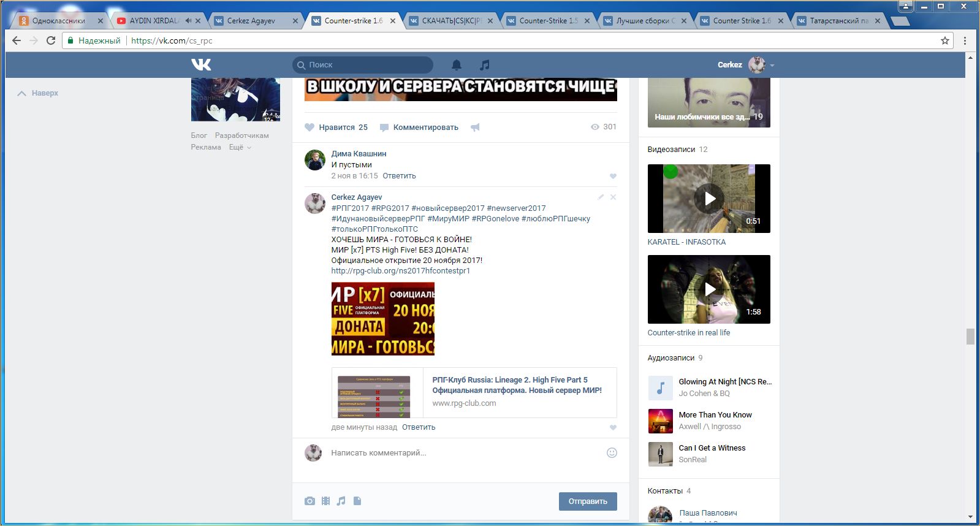Attach a document to the comment
This screenshot has height=526, width=980.
357,501
